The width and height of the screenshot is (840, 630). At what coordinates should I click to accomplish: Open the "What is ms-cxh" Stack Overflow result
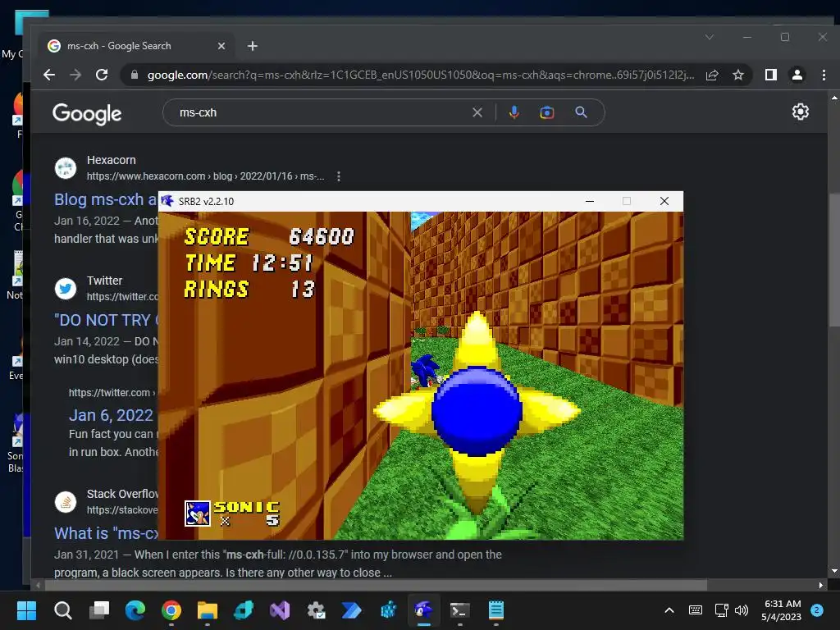[x=106, y=533]
